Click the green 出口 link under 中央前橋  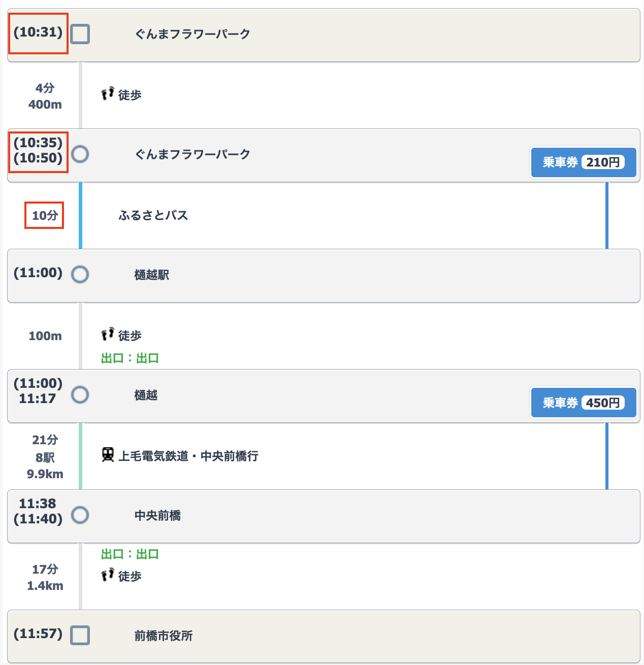(130, 554)
